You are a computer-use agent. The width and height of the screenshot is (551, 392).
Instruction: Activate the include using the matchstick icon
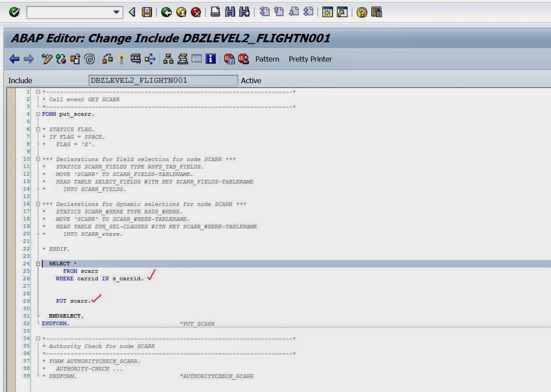click(122, 59)
